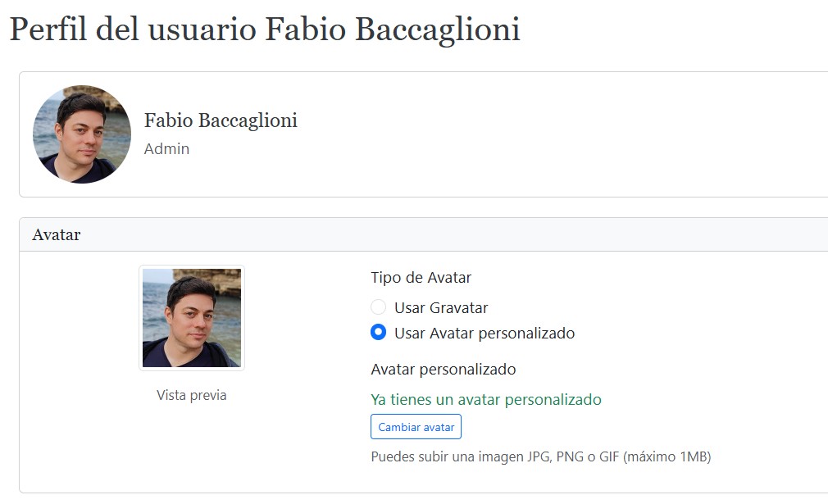Click the Cambiar avatar button
The image size is (828, 504).
[416, 426]
